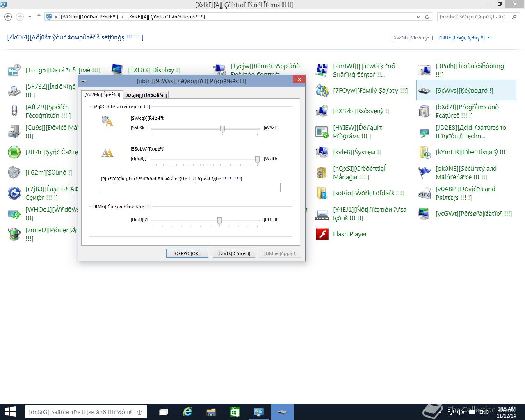Open the Personalization icon

tap(424, 214)
